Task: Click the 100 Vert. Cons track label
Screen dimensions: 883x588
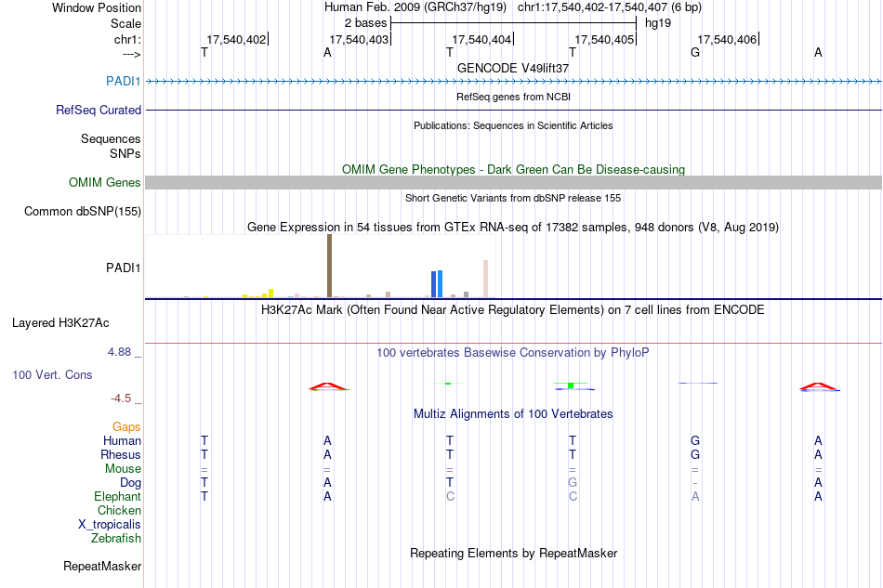Action: 52,374
